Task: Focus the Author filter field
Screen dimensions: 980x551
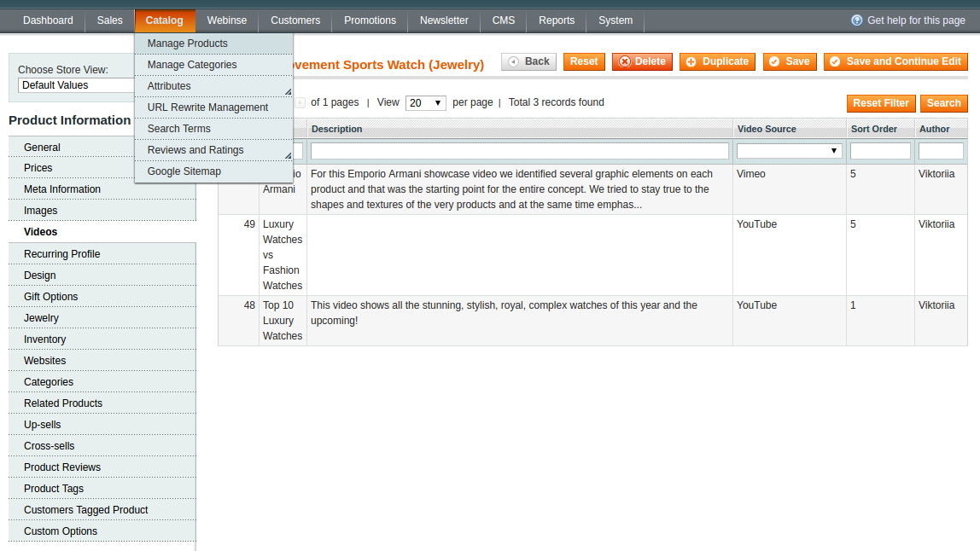Action: (x=941, y=151)
